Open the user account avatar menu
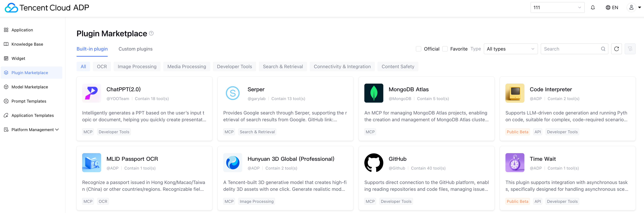Screen dimensions: 644x213 631,7
